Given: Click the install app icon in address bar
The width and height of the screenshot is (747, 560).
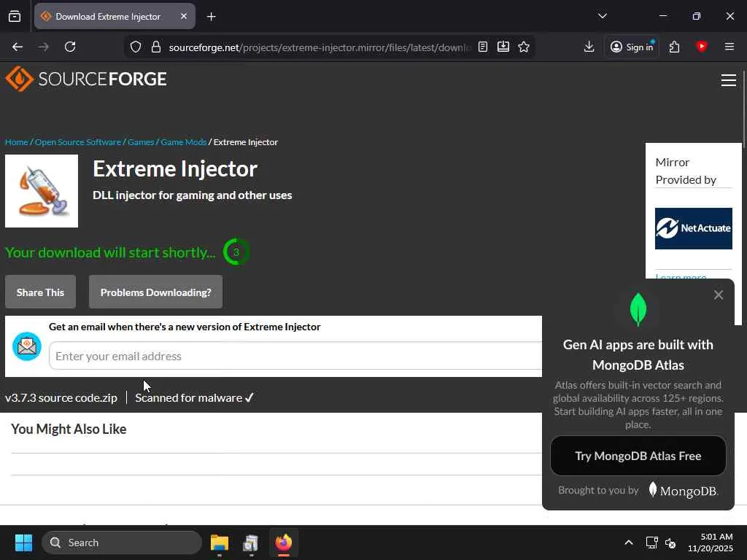Looking at the screenshot, I should pyautogui.click(x=503, y=47).
